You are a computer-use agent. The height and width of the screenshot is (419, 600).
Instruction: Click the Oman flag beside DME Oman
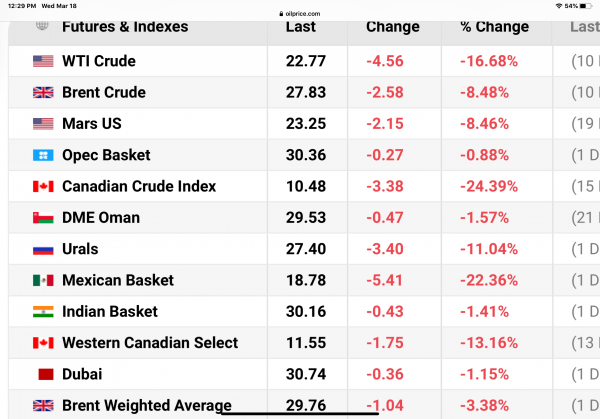point(43,218)
